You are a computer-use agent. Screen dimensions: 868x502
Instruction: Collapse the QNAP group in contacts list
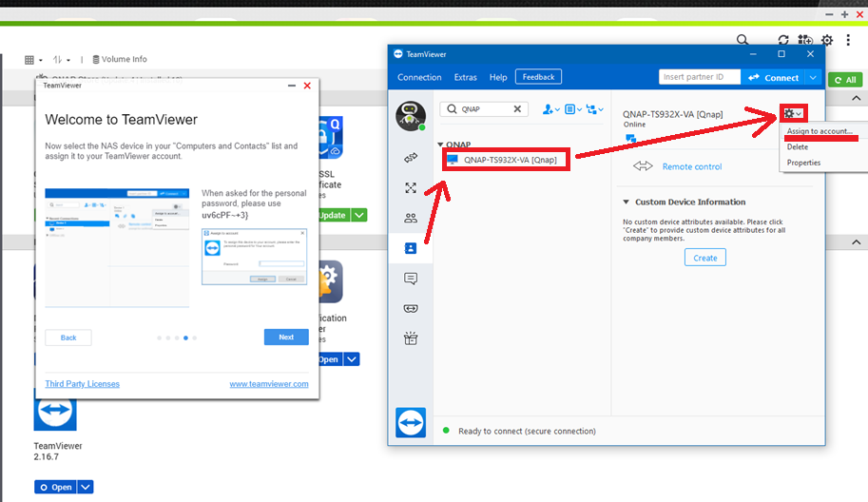pos(441,145)
